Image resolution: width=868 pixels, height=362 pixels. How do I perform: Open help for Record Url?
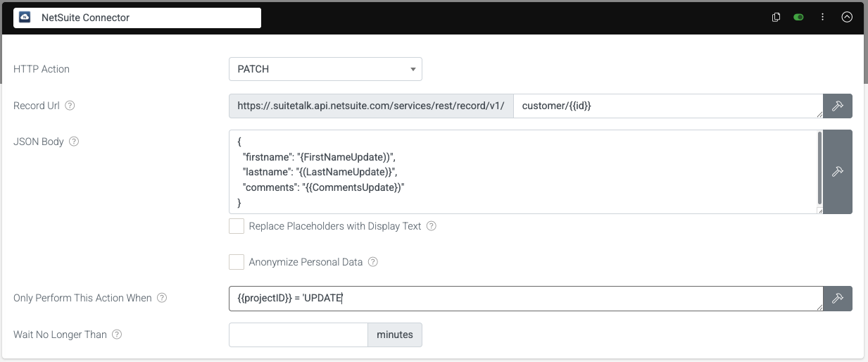(x=70, y=106)
